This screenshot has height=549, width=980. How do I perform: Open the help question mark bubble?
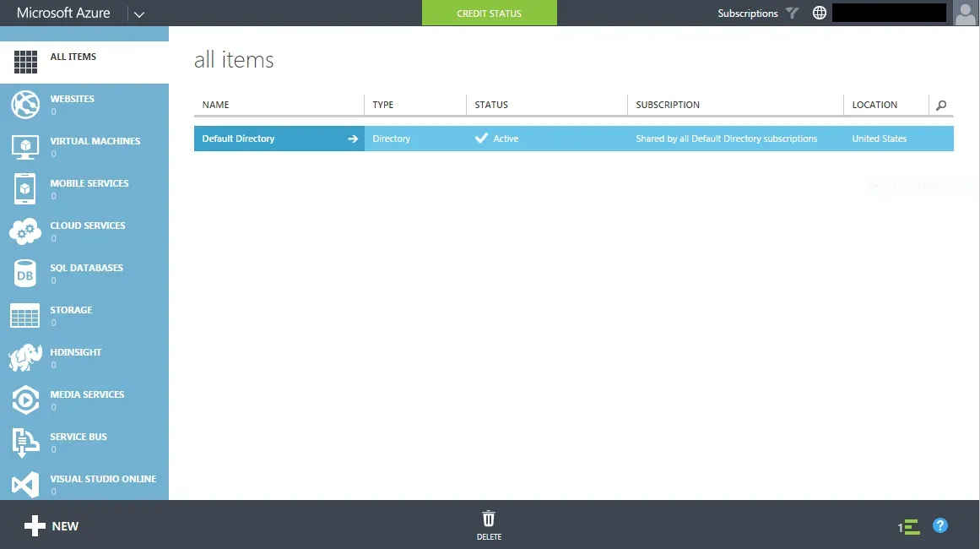(940, 525)
